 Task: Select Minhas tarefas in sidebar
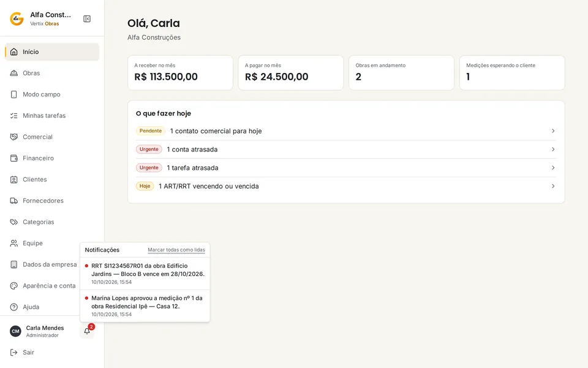click(52, 116)
